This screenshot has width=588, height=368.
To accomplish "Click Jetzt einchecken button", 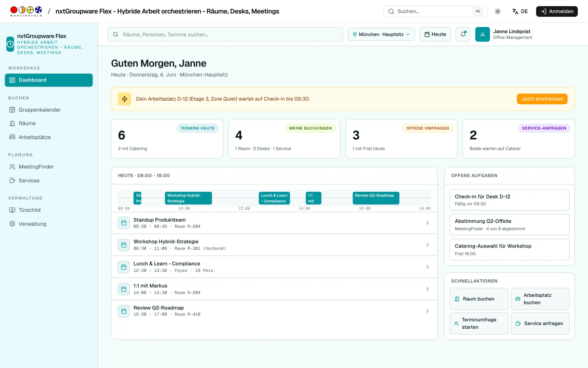I will (x=542, y=99).
